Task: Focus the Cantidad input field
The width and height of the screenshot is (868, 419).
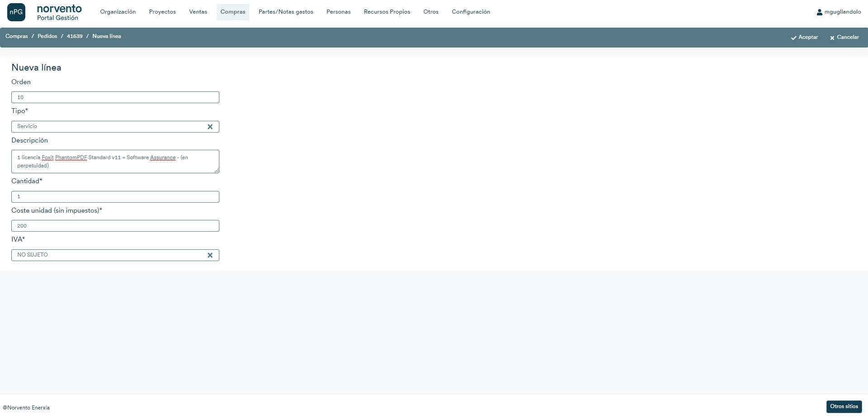Action: pos(115,197)
